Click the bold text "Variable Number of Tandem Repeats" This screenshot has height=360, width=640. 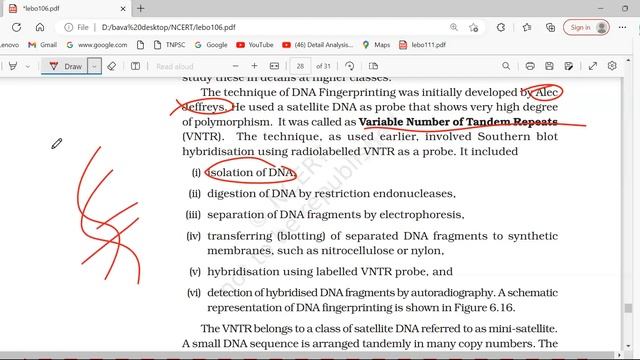tap(458, 122)
